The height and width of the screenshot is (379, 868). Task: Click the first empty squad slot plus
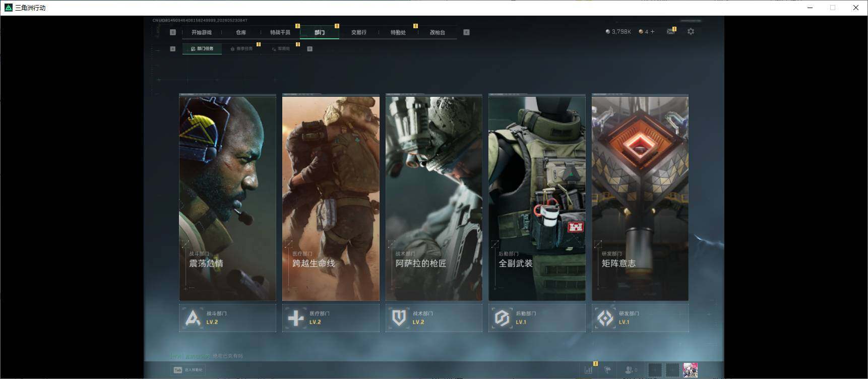pos(655,370)
